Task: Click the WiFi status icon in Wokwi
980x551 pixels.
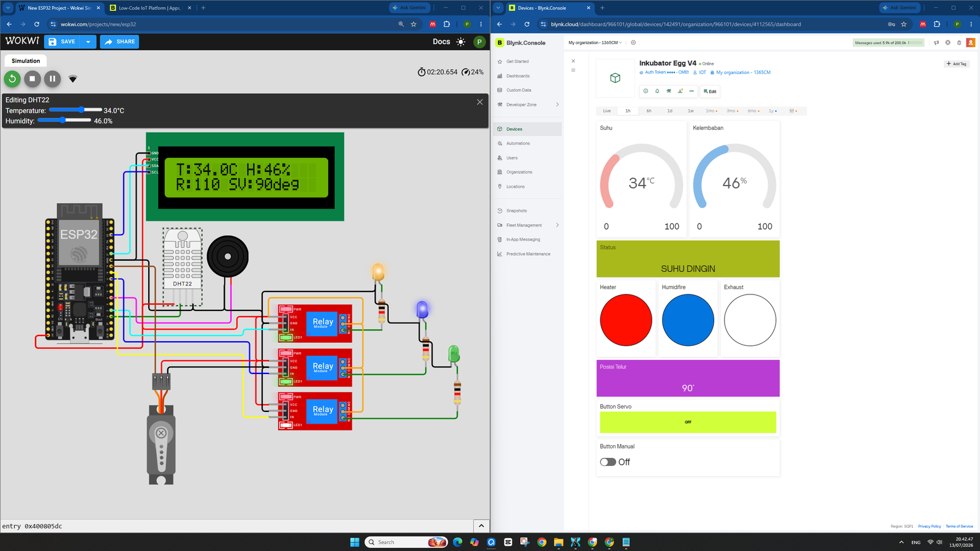Action: [x=73, y=79]
